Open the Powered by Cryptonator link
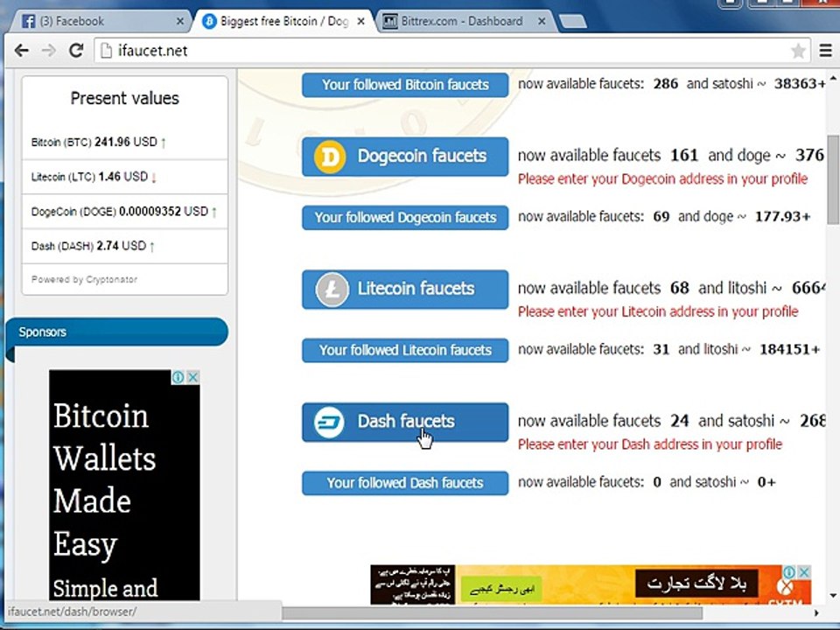 [x=84, y=279]
